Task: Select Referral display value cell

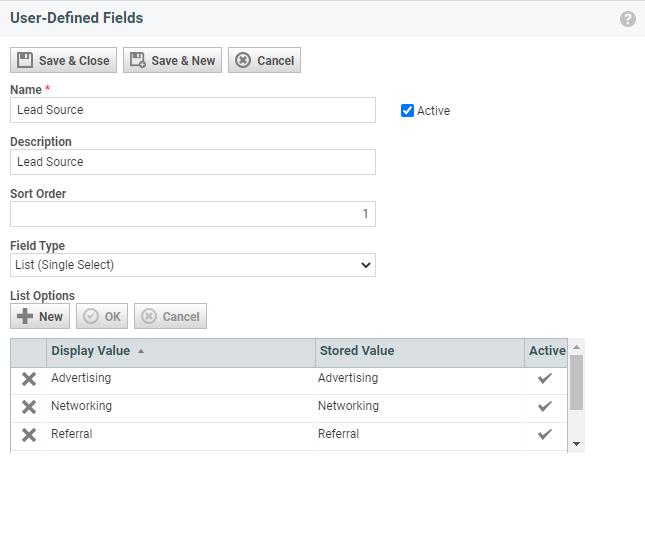Action: (180, 437)
